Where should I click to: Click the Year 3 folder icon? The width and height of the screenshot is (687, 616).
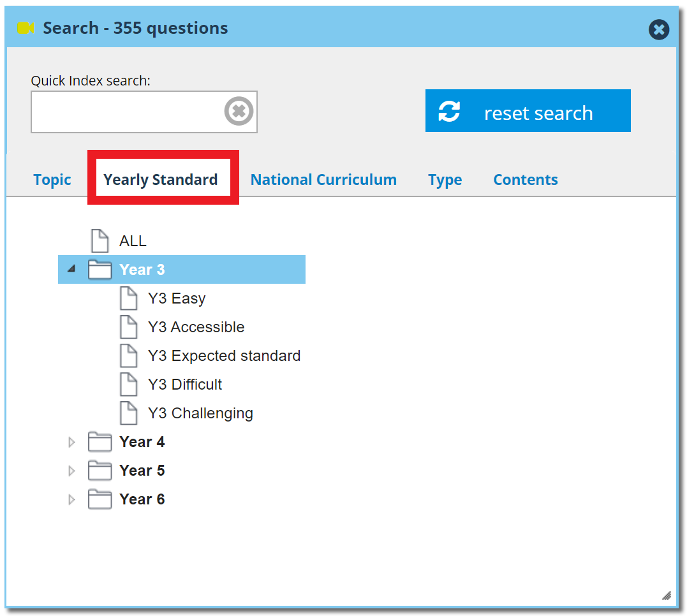coord(100,270)
